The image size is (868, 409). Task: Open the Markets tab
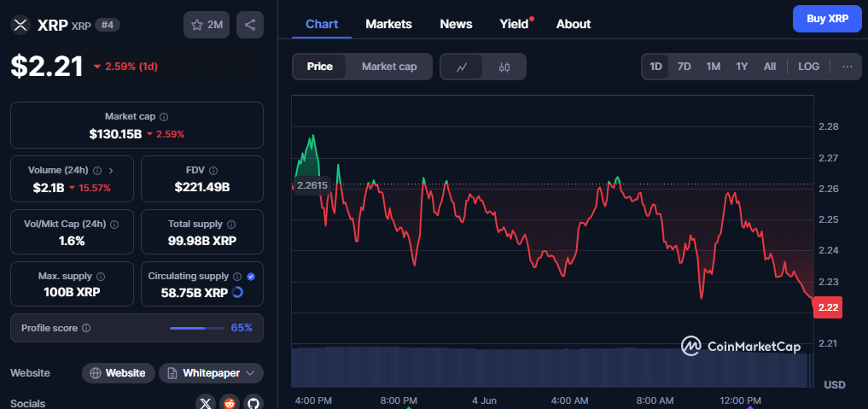click(388, 25)
